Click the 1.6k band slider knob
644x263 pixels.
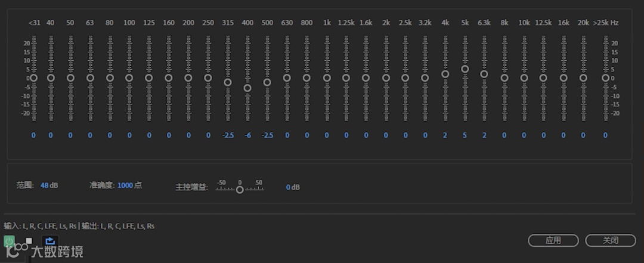366,78
